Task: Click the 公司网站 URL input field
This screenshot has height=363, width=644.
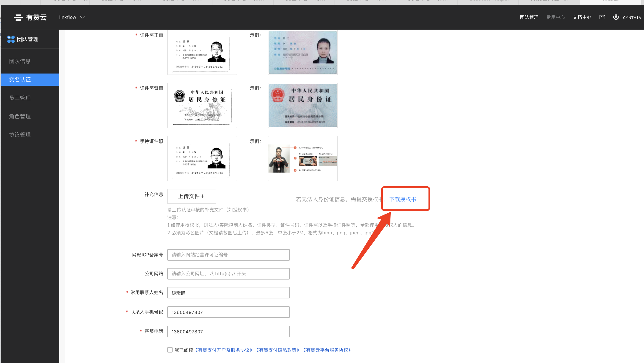Action: pyautogui.click(x=228, y=274)
